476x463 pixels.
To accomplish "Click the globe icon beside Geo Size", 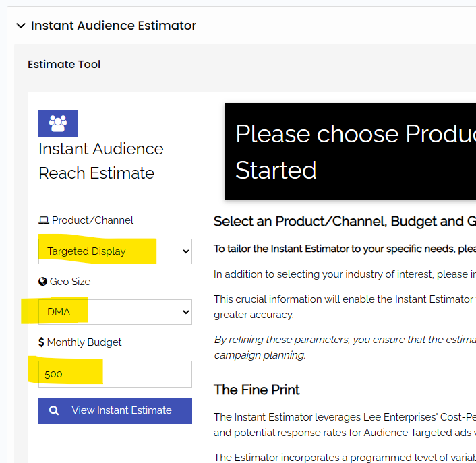I will point(43,282).
